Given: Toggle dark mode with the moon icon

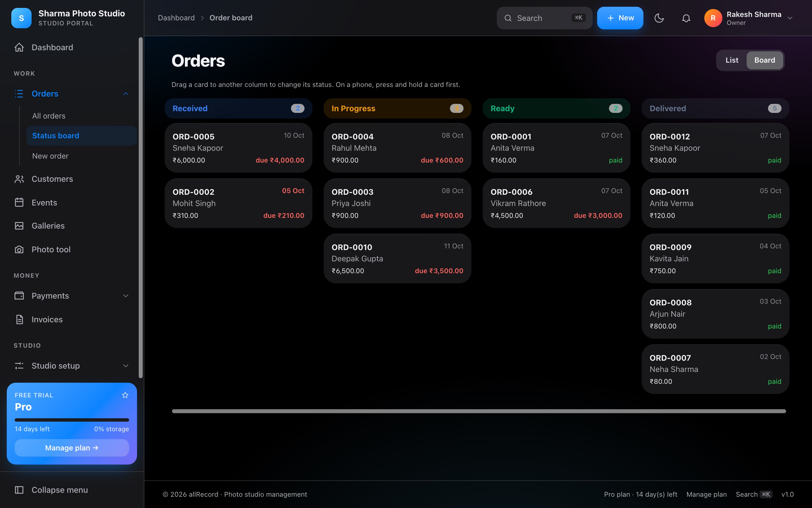Looking at the screenshot, I should [x=659, y=18].
